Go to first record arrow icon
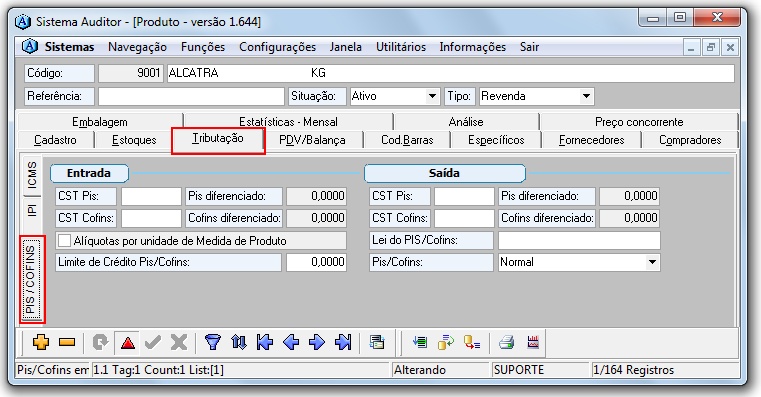The width and height of the screenshot is (761, 397). point(265,342)
